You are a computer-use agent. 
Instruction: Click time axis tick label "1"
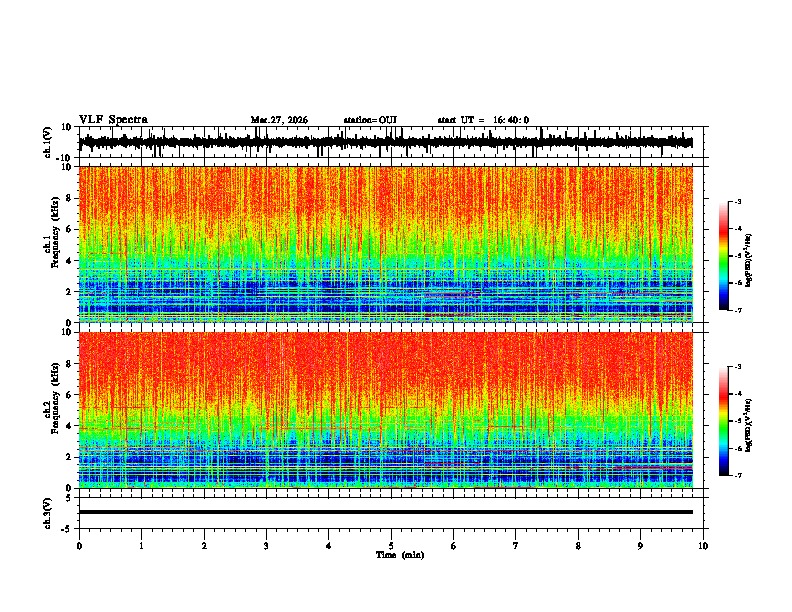(x=141, y=546)
